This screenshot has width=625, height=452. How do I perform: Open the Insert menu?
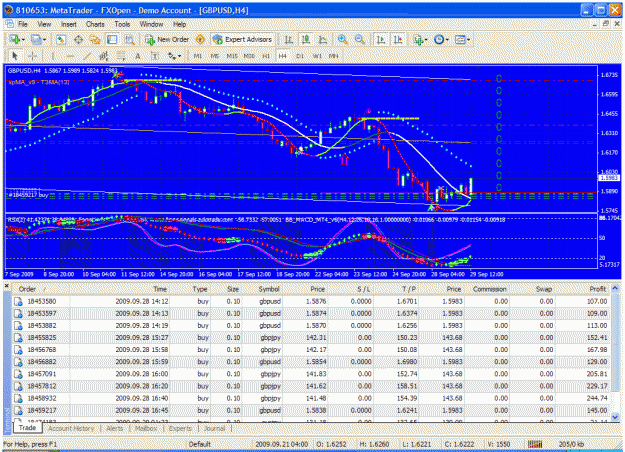pyautogui.click(x=69, y=24)
